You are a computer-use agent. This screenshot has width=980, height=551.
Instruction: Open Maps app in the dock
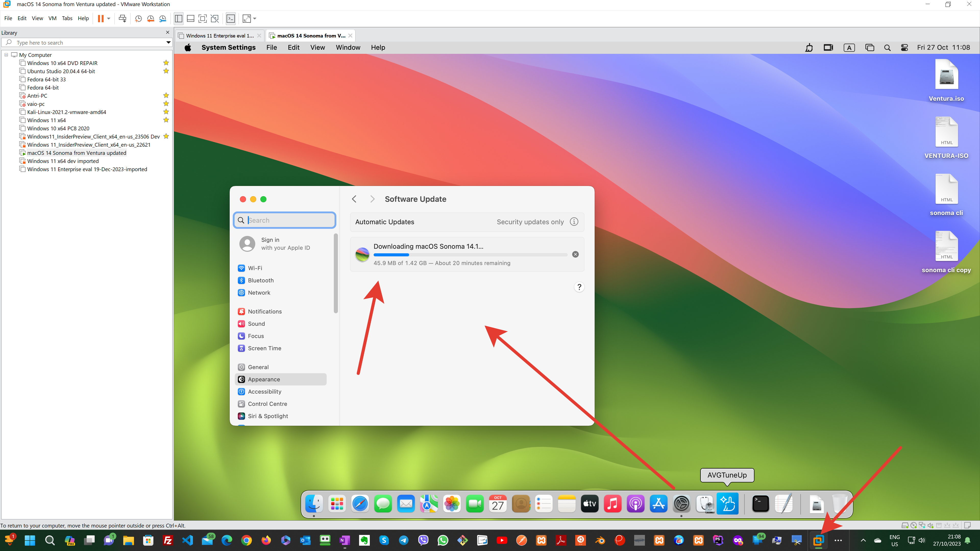click(429, 504)
